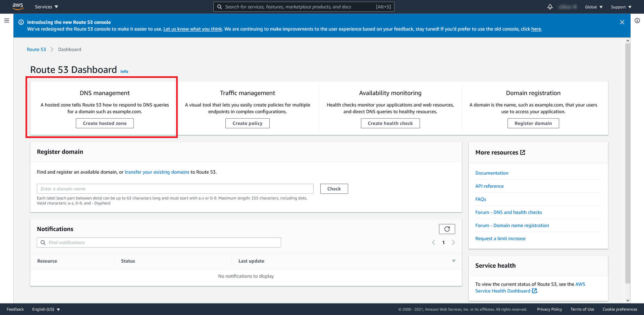Viewport: 644px width, 315px height.
Task: Open Service Health Dashboard external icon
Action: (x=534, y=291)
